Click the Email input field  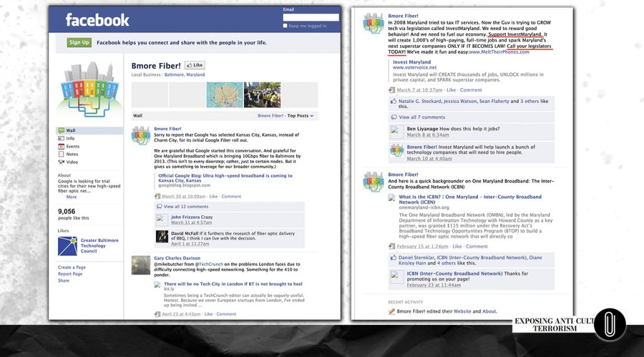(x=311, y=17)
